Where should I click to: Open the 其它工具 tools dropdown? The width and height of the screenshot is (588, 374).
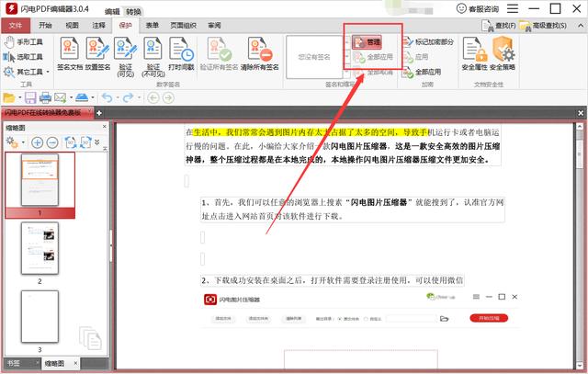[x=27, y=72]
